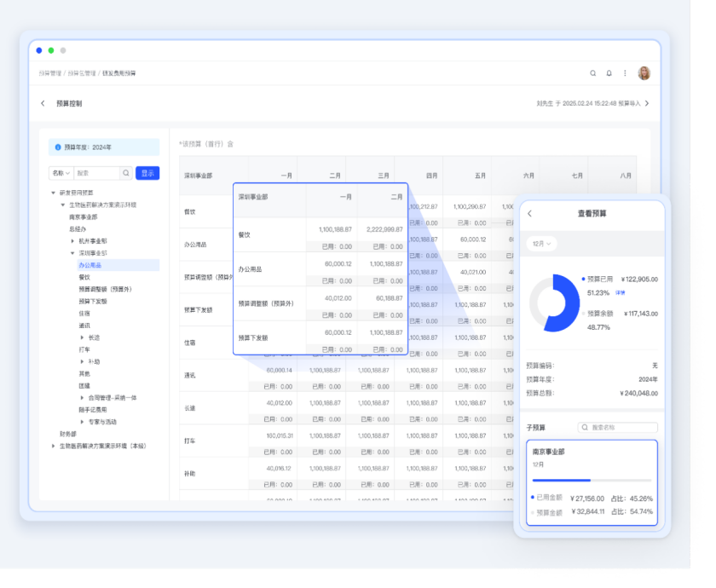The image size is (716, 588).
Task: Collapse the first 生物医药解决方案演示环境 node arrow
Action: point(63,205)
